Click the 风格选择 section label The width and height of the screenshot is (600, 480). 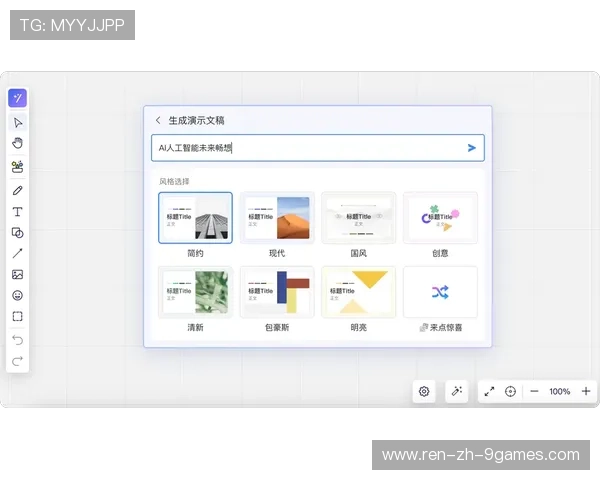click(174, 181)
